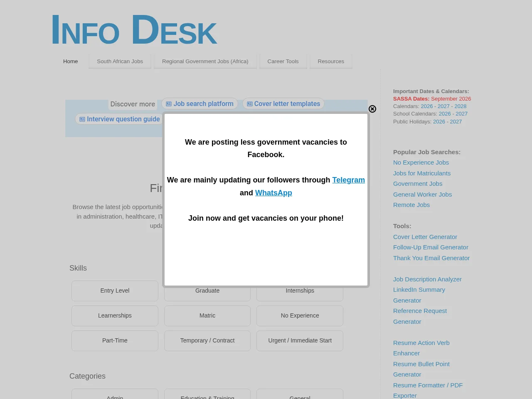Open the WhatsApp link in popup

(273, 193)
